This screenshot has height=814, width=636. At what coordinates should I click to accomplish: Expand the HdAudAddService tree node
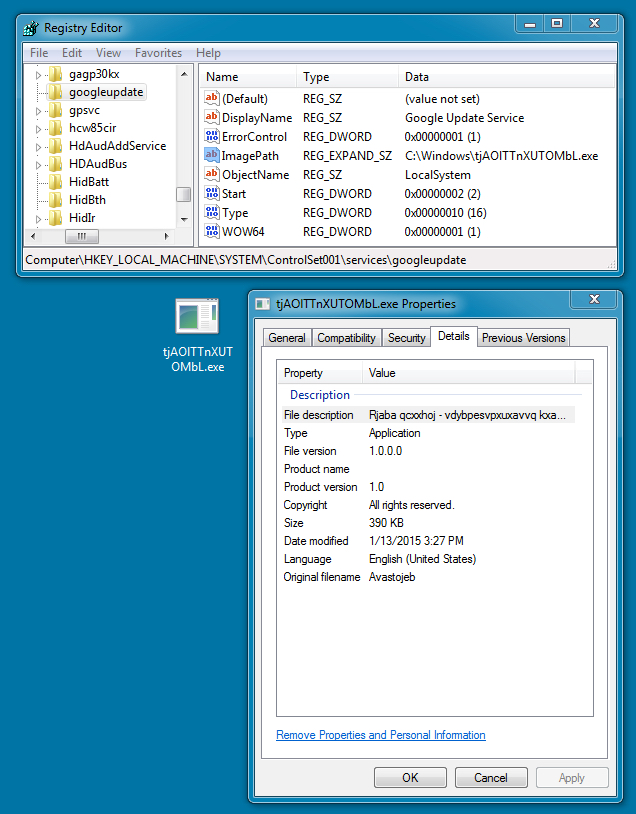39,147
